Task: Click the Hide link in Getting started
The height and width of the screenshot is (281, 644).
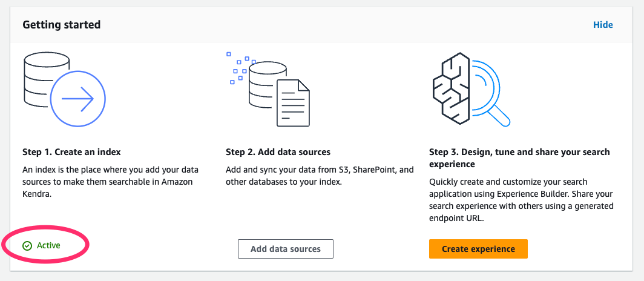Action: point(603,25)
